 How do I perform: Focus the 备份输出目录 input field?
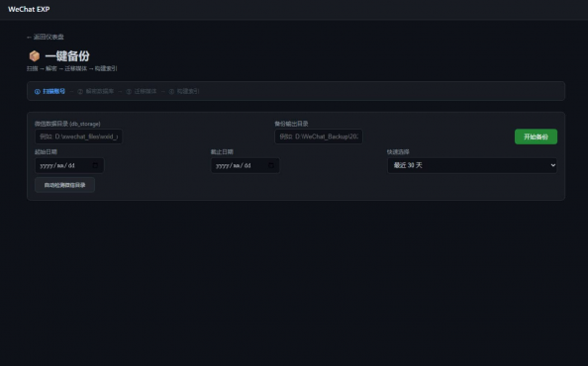[x=319, y=137]
